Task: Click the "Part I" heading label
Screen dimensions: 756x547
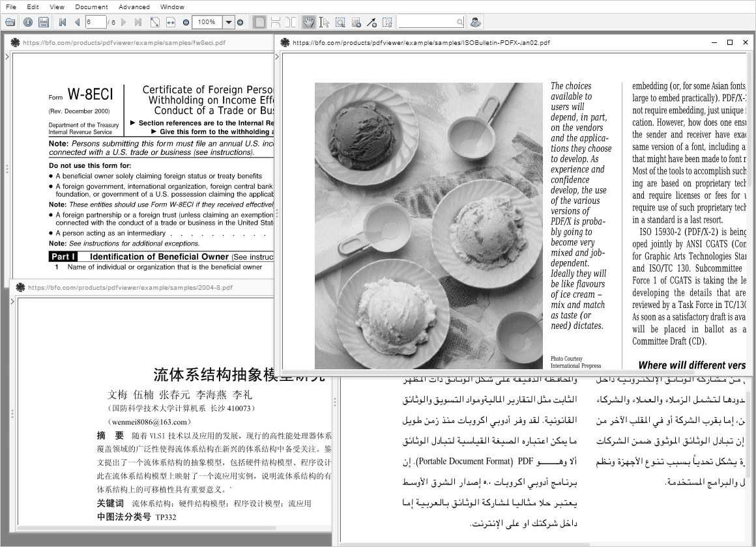Action: point(63,257)
